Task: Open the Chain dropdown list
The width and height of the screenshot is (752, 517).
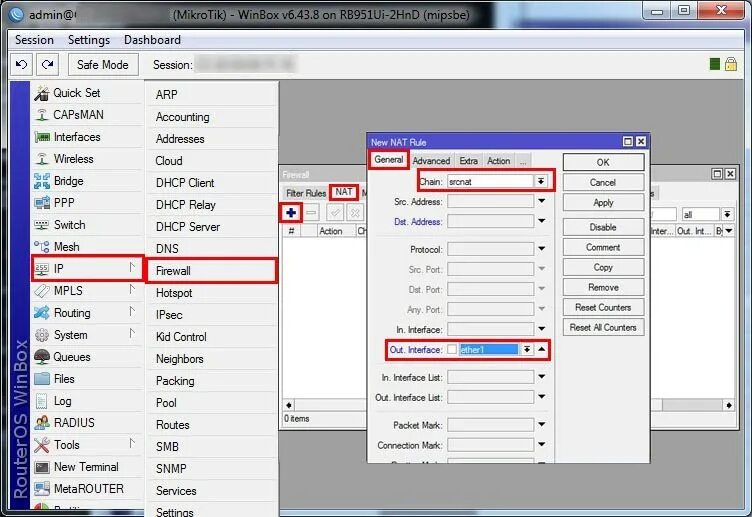Action: 541,181
